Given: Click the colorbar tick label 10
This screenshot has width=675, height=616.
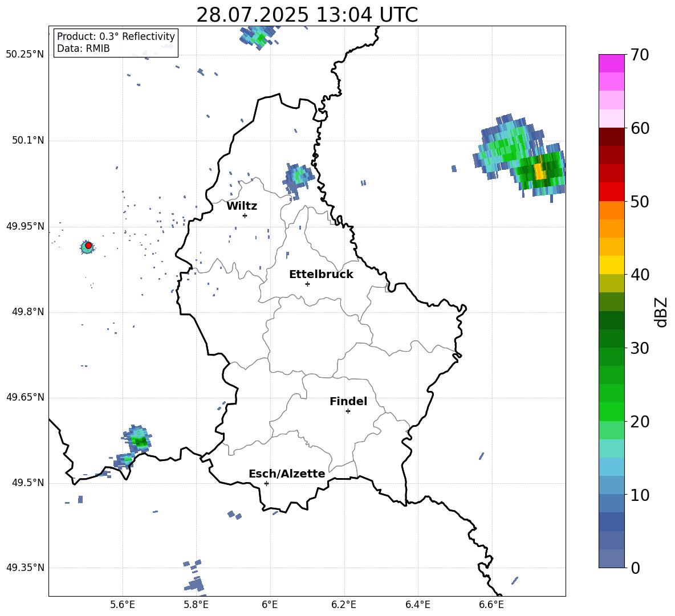Looking at the screenshot, I should [x=640, y=495].
